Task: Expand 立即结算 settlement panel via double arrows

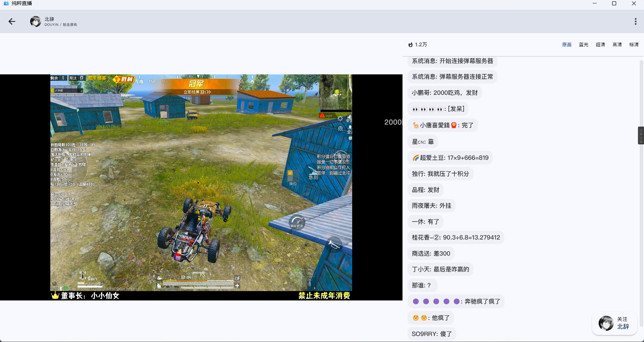Action: 208,91
